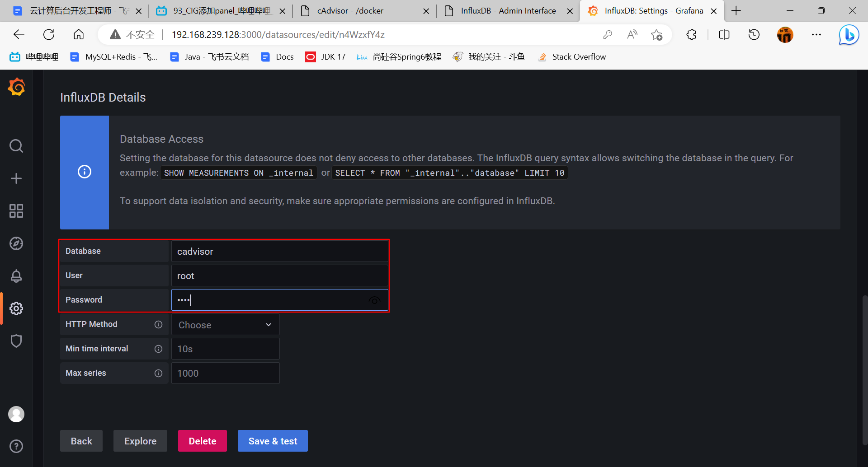Viewport: 868px width, 467px height.
Task: Open the Grafana home logo
Action: click(16, 87)
